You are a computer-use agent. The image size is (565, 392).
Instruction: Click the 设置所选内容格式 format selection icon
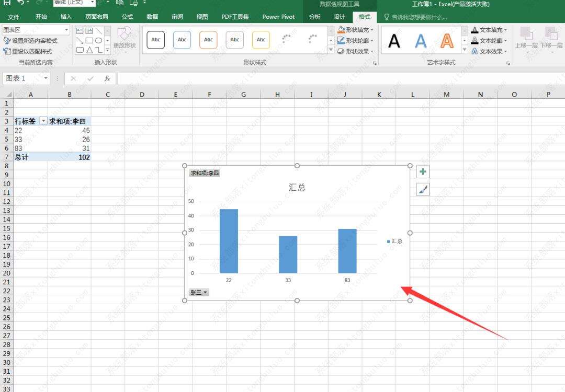(7, 41)
